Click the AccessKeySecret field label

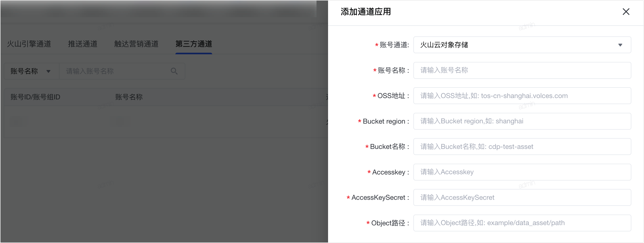tap(378, 197)
